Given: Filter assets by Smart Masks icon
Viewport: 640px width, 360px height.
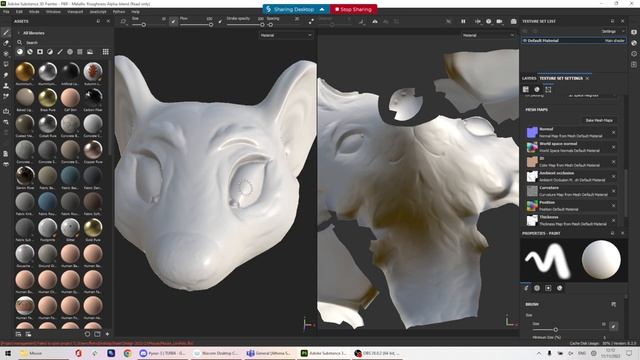Looking at the screenshot, I should (40, 52).
